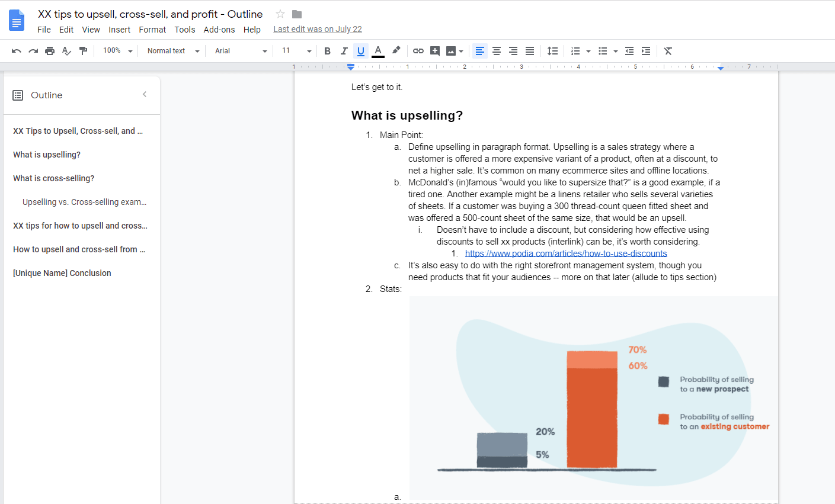Expand the numbered list style arrow
Viewport: 835px width, 504px height.
click(588, 51)
